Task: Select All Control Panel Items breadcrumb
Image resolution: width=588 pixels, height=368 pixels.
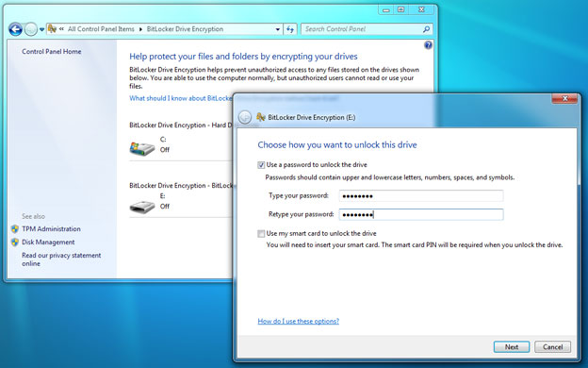Action: (101, 29)
